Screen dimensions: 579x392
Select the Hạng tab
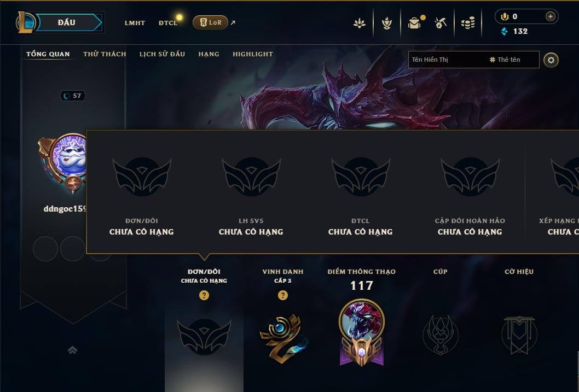tap(209, 54)
